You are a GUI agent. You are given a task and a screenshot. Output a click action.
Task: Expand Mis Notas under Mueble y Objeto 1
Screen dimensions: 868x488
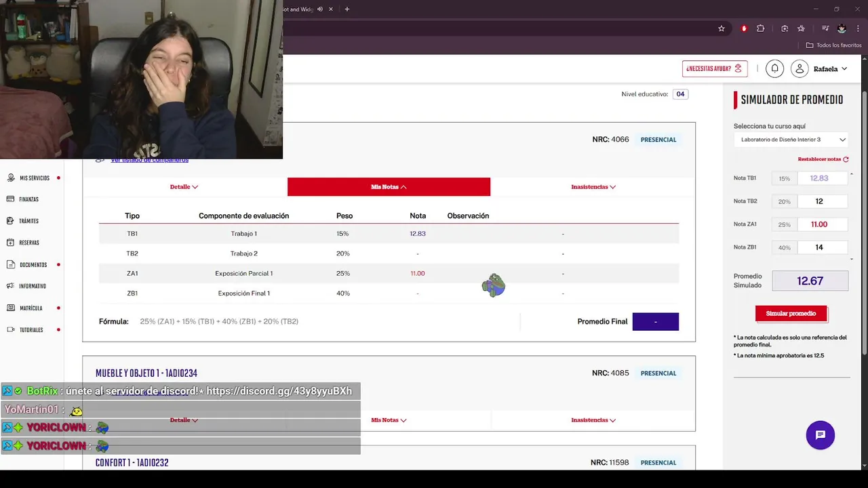[389, 420]
